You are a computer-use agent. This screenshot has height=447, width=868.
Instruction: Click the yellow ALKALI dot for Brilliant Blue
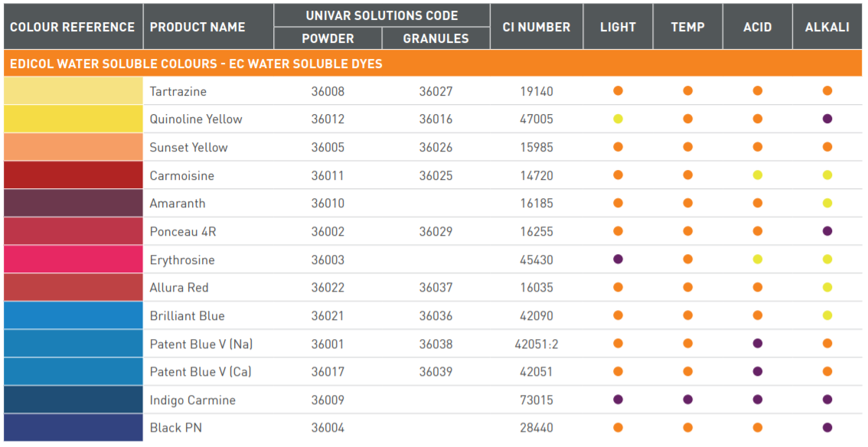[x=827, y=315]
